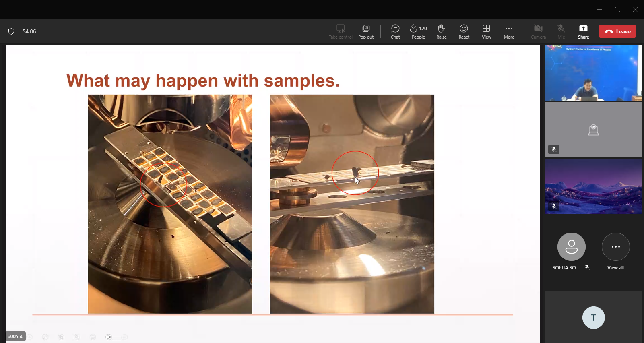Click the Take control button
Image resolution: width=644 pixels, height=343 pixels.
click(341, 31)
